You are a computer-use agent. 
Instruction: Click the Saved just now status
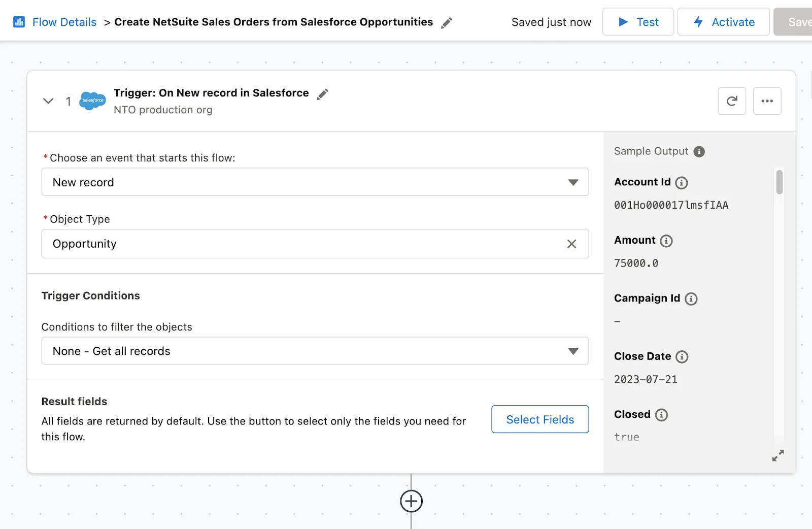click(551, 22)
